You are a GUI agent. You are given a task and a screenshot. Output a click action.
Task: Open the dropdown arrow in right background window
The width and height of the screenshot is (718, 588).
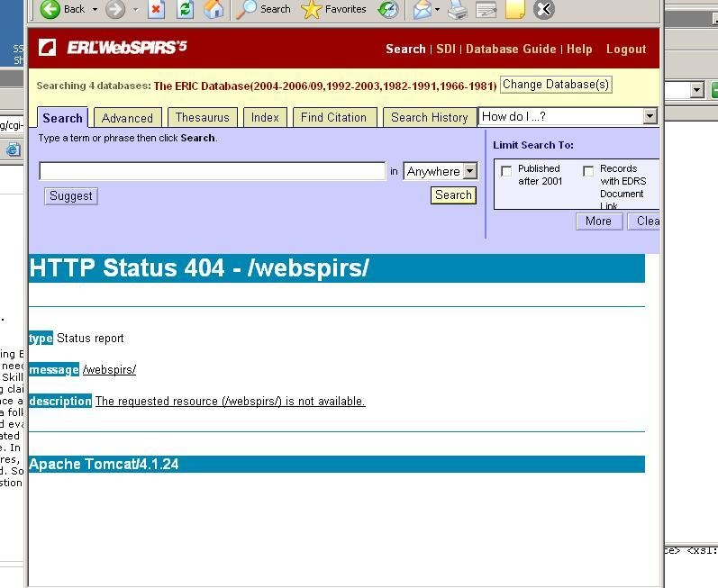click(x=697, y=90)
